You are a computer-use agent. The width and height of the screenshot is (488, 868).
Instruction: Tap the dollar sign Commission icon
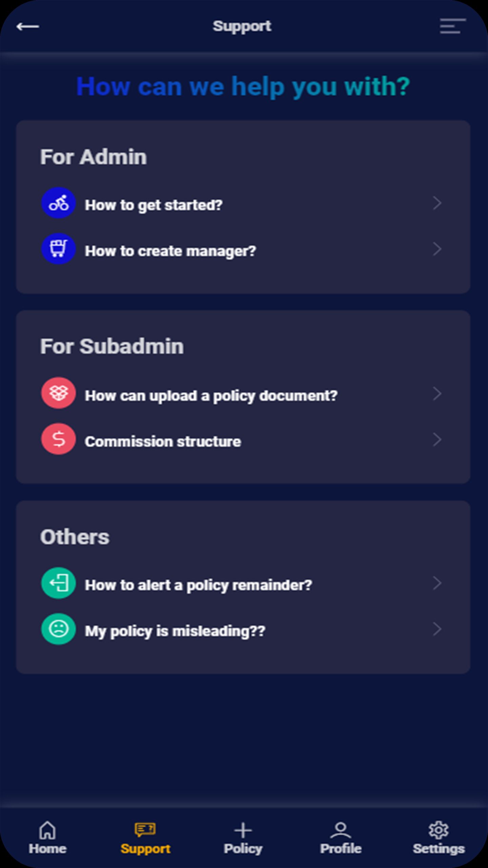pyautogui.click(x=58, y=439)
